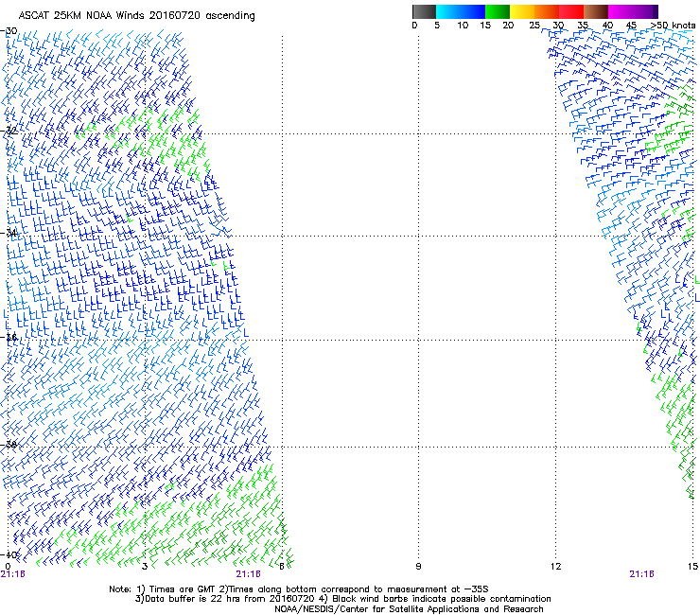The height and width of the screenshot is (615, 700).
Task: Click the -30 latitude axis label
Action: 9,31
